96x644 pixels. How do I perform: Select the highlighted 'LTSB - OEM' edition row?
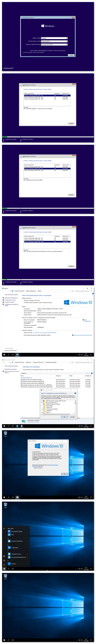point(47,242)
